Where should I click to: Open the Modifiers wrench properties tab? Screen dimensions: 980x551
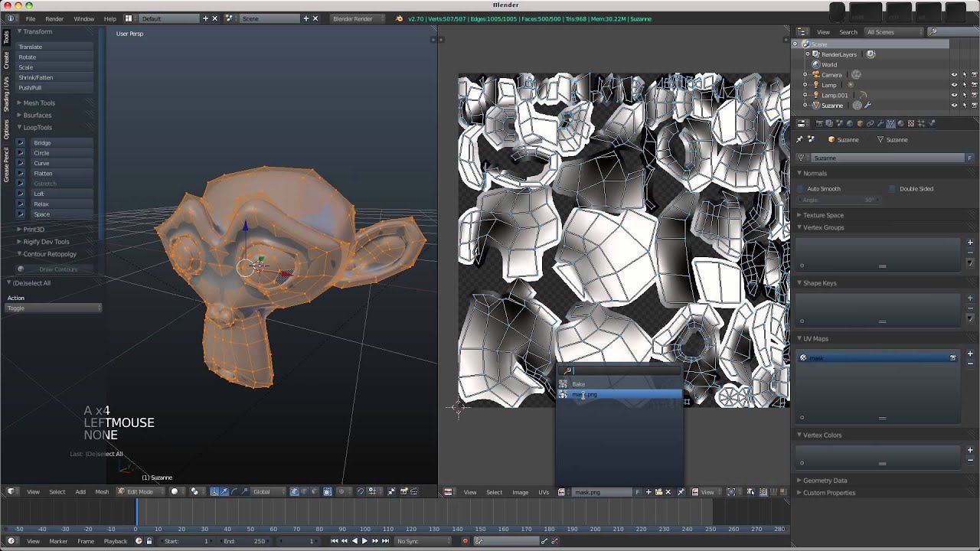point(880,123)
